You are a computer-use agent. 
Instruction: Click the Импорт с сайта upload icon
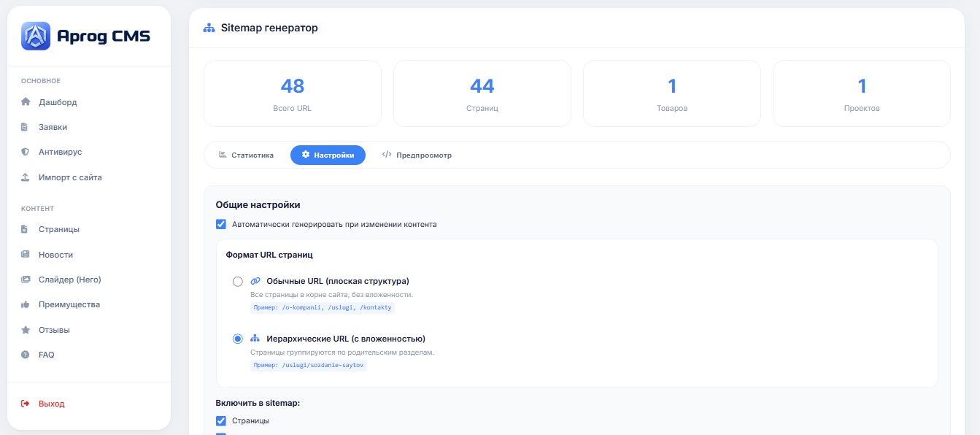(26, 177)
